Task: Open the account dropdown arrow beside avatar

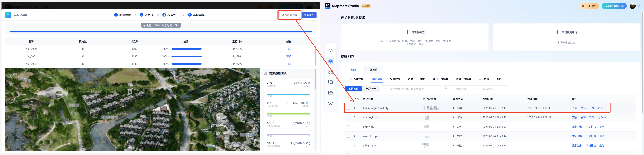Action: pyautogui.click(x=638, y=6)
